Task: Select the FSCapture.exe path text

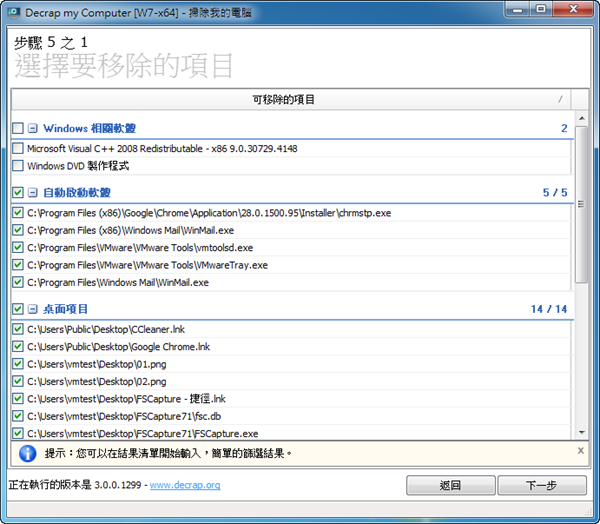Action: [x=143, y=434]
